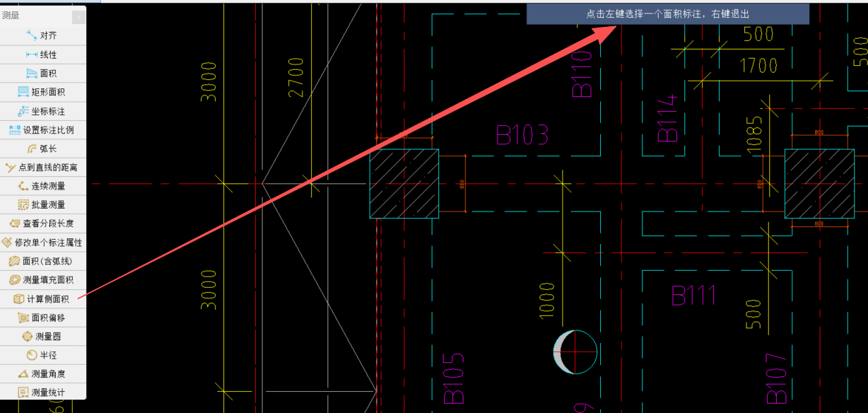Activate the 测量填充面积 hatch area tool

coord(42,280)
